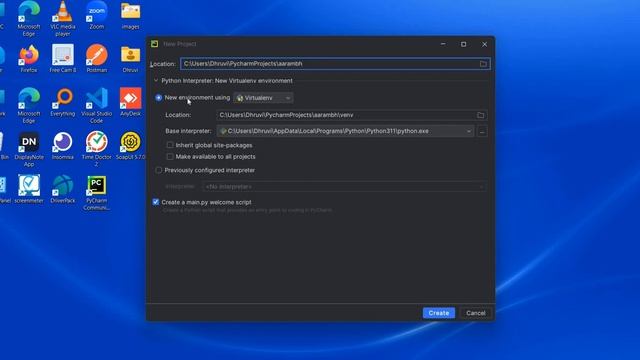
Task: Launch Postman desktop shortcut
Action: click(97, 59)
